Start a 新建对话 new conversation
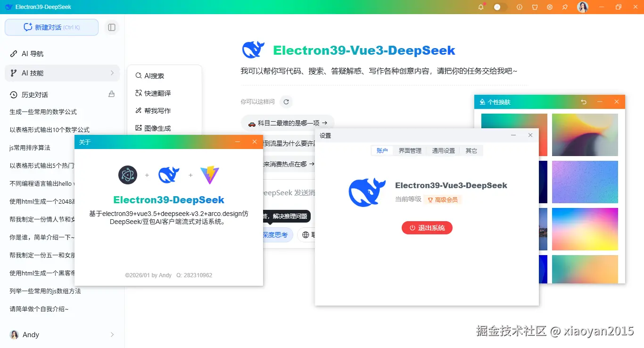644x348 pixels. [x=51, y=27]
